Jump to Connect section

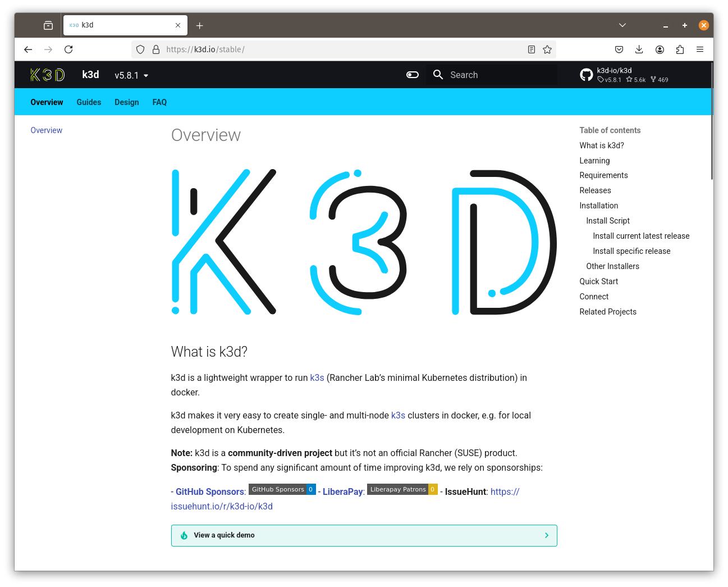594,297
